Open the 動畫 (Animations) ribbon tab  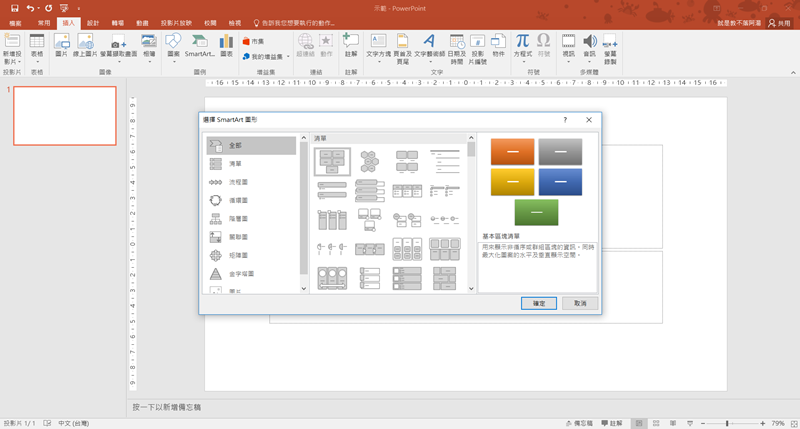click(x=143, y=21)
